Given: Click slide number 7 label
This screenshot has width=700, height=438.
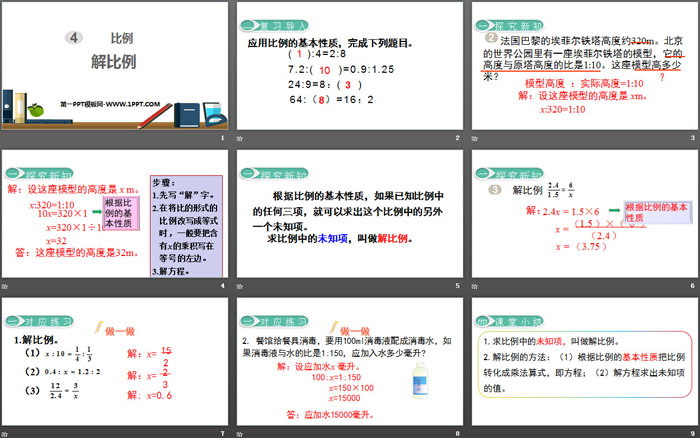Looking at the screenshot, I should [223, 434].
